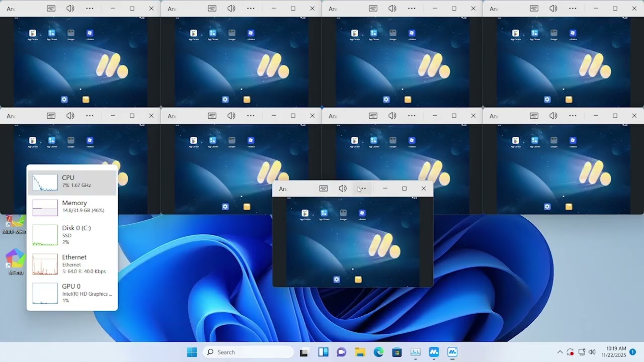Open the yellow file manager in the top-right emulator
Viewport: 644px width, 362px height.
pyautogui.click(x=569, y=100)
